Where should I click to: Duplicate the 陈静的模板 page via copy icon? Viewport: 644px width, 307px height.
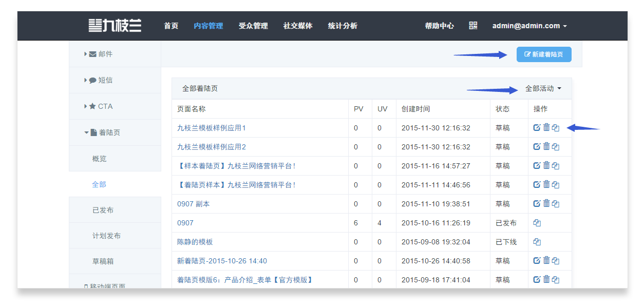[537, 242]
